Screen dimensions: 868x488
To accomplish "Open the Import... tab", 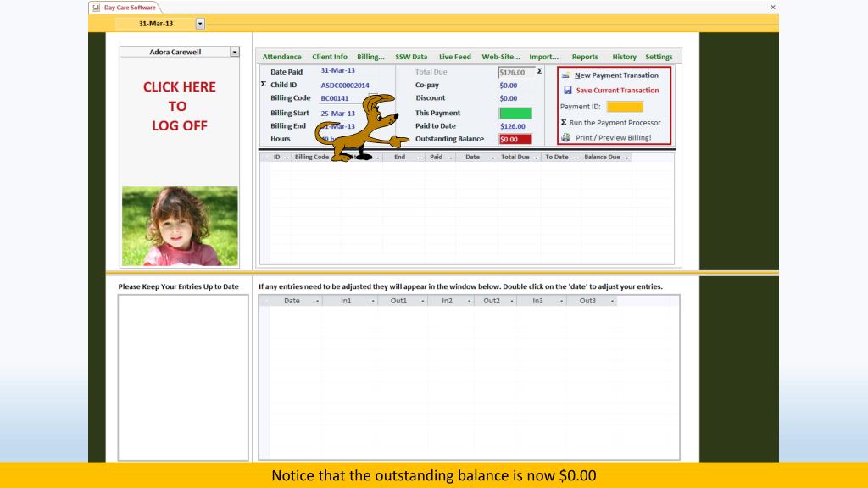I will pos(543,57).
